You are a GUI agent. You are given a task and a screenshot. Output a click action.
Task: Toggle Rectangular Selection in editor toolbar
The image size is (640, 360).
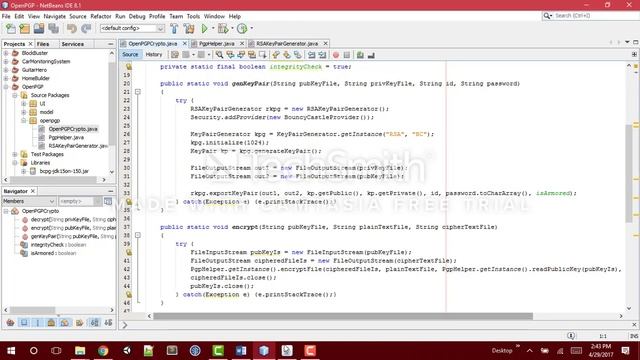(x=262, y=55)
